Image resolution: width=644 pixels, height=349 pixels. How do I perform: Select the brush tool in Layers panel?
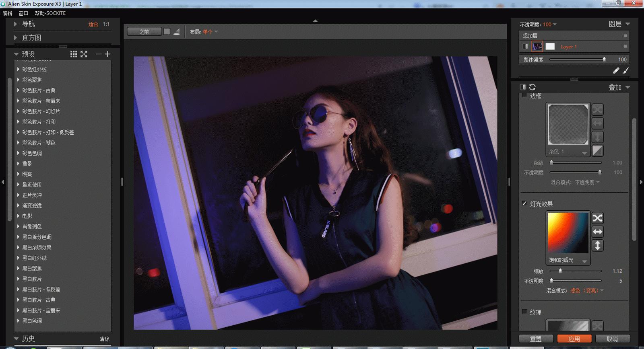[x=625, y=71]
